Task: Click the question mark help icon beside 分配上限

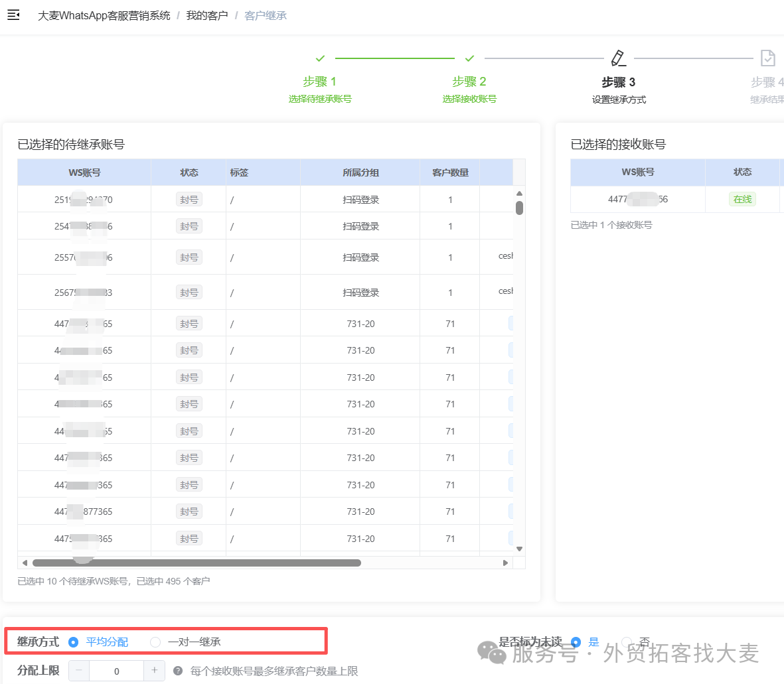Action: point(177,671)
